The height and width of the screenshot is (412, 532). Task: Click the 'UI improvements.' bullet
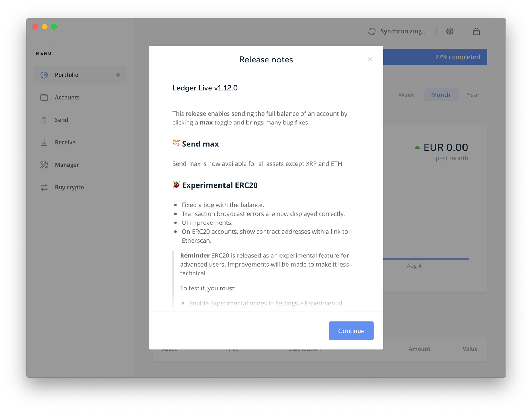pos(207,222)
